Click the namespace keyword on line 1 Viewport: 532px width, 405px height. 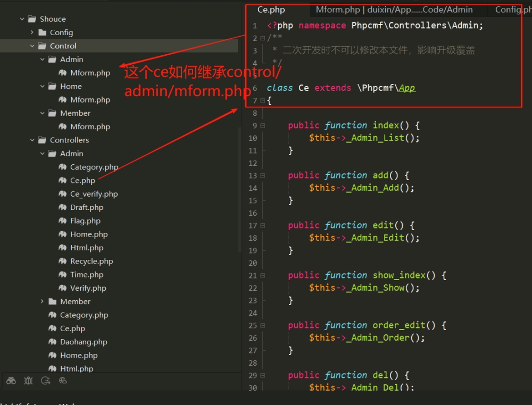[322, 26]
